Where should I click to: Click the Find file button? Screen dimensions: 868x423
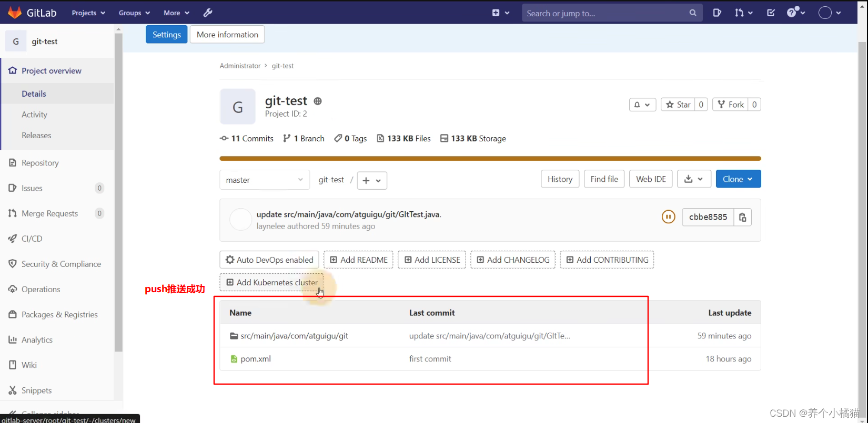click(x=604, y=179)
